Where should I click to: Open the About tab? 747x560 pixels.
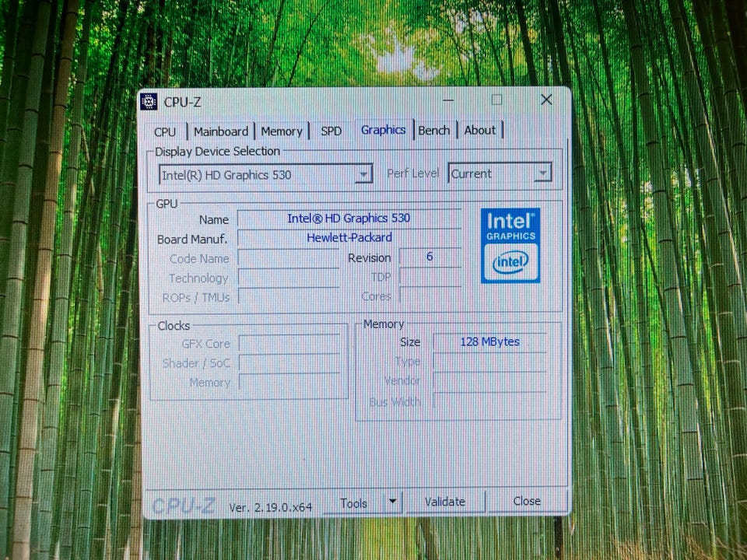[480, 130]
